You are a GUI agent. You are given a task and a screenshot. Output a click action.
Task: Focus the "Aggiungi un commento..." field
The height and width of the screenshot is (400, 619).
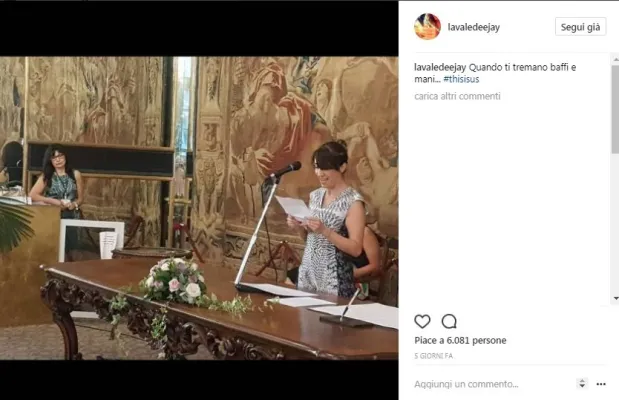pos(466,384)
